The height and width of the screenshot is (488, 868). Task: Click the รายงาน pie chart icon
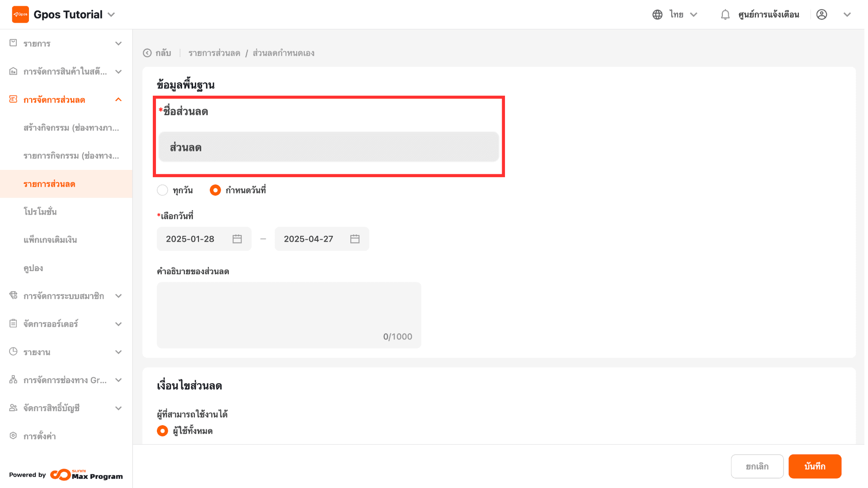(13, 352)
